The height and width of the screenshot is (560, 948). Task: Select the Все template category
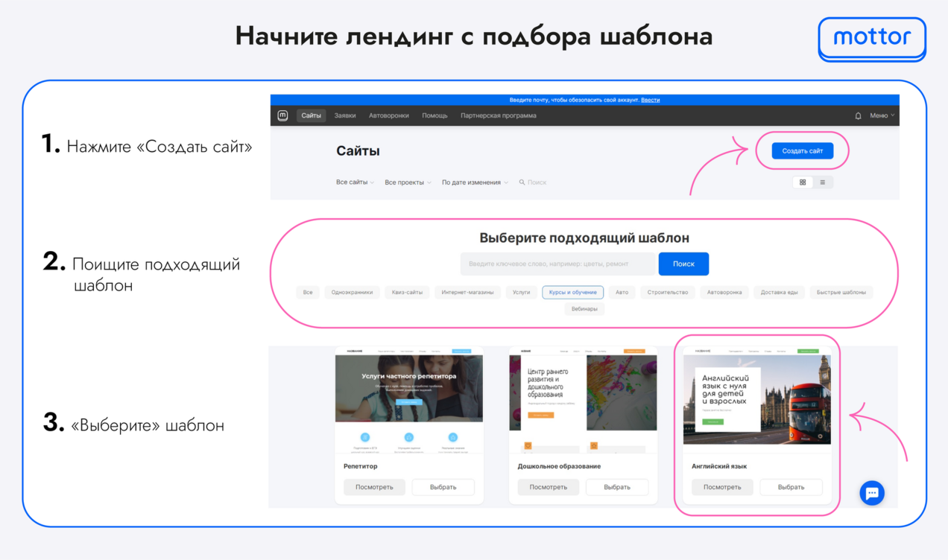[x=308, y=293]
